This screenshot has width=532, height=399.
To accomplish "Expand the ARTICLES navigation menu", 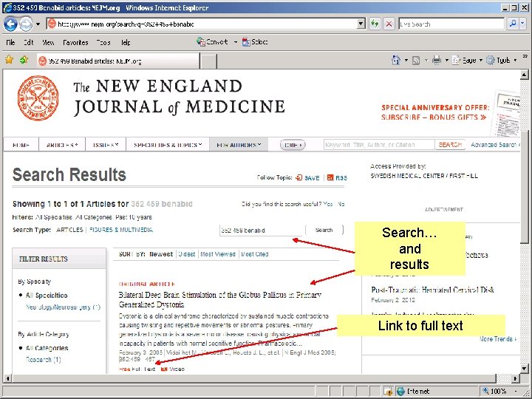I will (x=62, y=145).
